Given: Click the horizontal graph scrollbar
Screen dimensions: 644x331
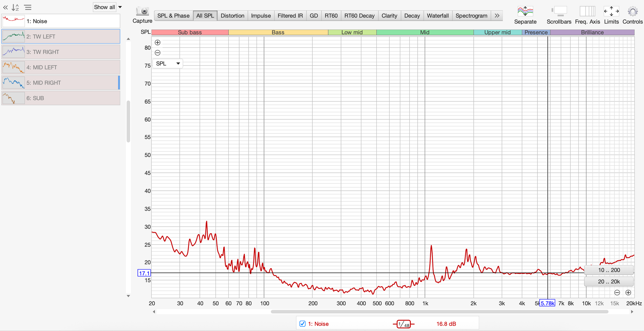Looking at the screenshot, I should coord(440,312).
